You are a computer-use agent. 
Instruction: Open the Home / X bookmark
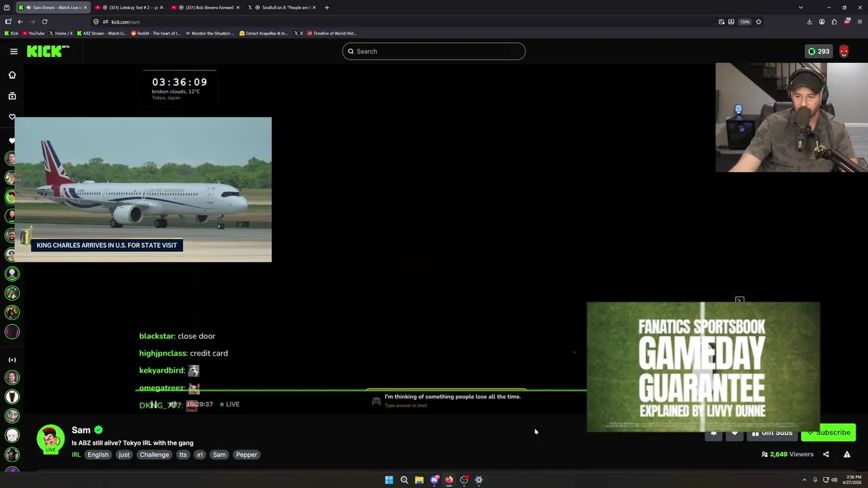click(61, 33)
